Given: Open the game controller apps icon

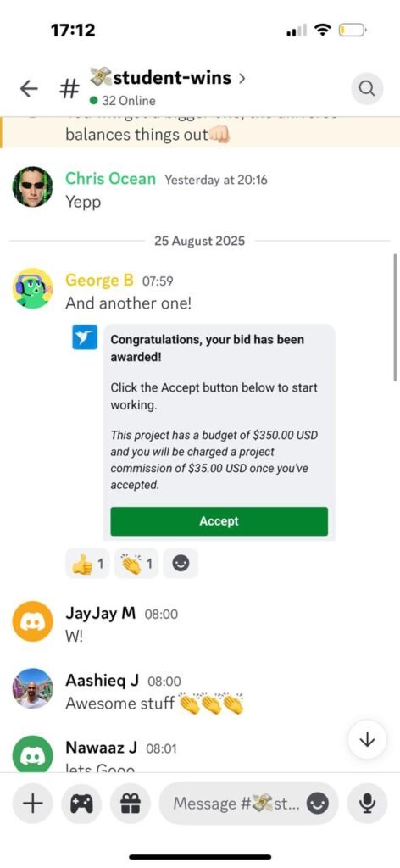Looking at the screenshot, I should (x=82, y=804).
